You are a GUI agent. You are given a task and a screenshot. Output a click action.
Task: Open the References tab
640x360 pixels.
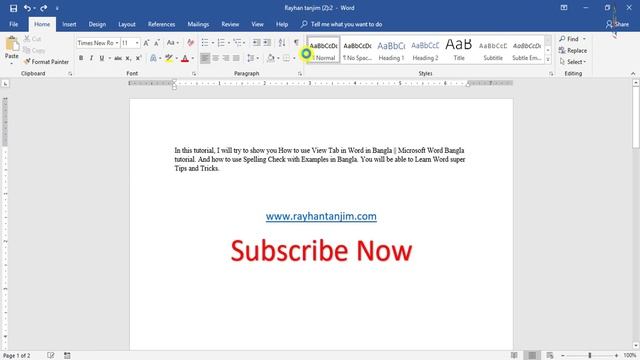[x=161, y=24]
